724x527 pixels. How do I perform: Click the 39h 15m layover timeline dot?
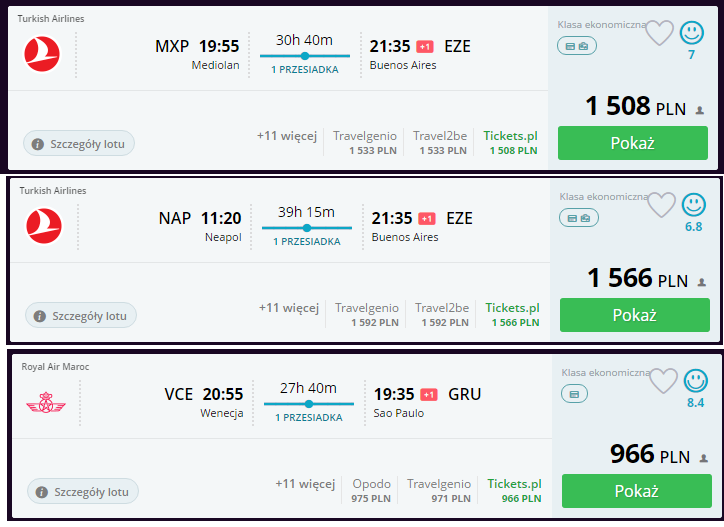[307, 228]
